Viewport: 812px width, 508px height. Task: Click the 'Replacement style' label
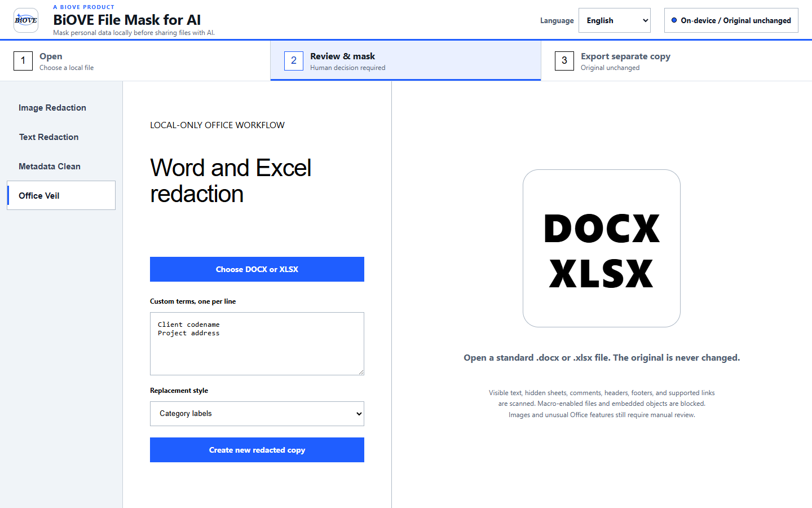pos(179,391)
